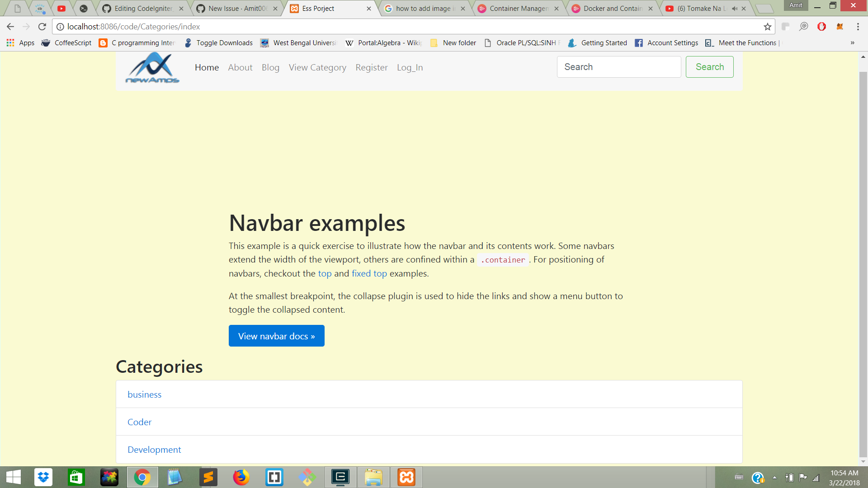Focus the navbar Search input field
This screenshot has height=488, width=868.
[x=618, y=67]
